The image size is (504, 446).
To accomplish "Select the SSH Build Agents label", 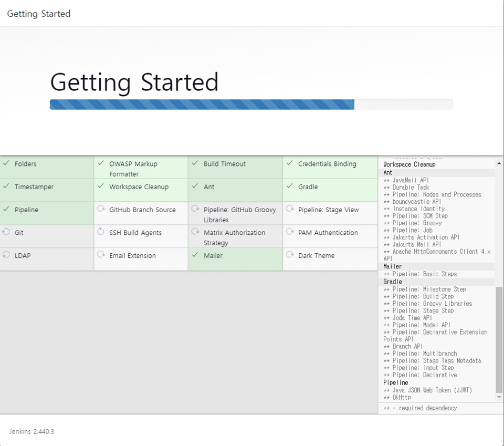I will 135,233.
